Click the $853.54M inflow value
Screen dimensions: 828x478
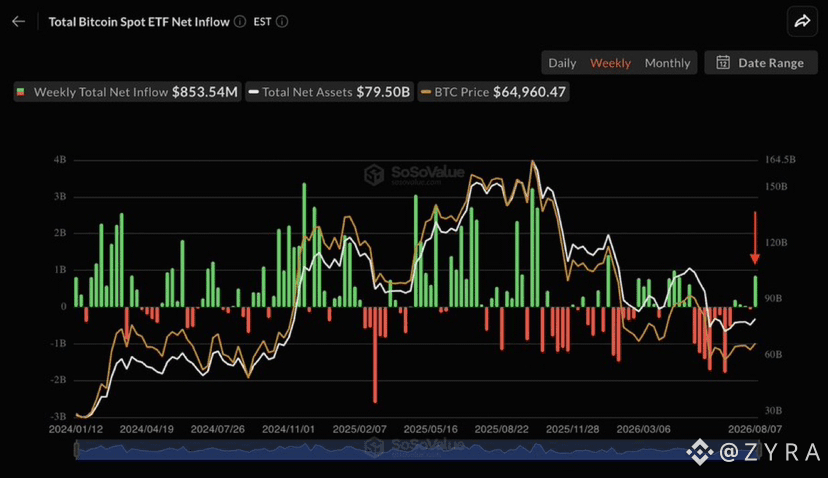204,92
